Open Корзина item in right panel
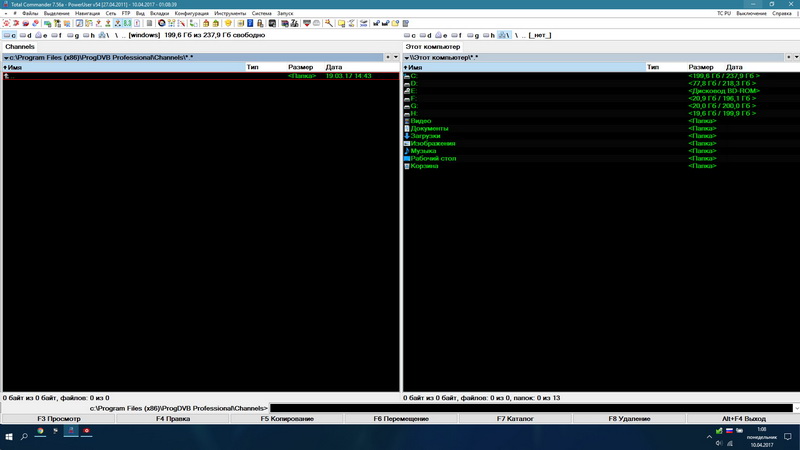 [424, 166]
